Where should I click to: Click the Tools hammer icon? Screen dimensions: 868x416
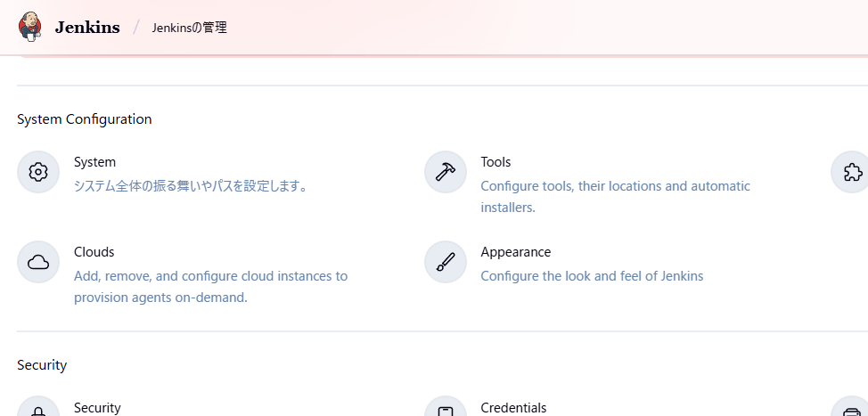pos(446,172)
